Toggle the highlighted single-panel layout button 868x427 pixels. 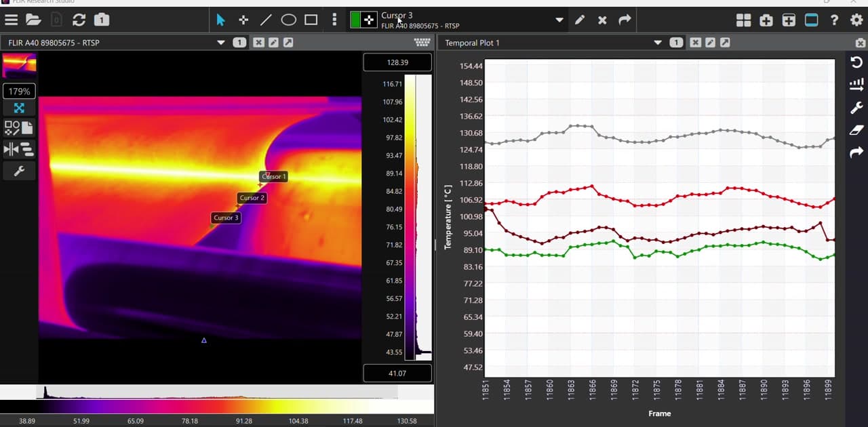click(x=811, y=20)
